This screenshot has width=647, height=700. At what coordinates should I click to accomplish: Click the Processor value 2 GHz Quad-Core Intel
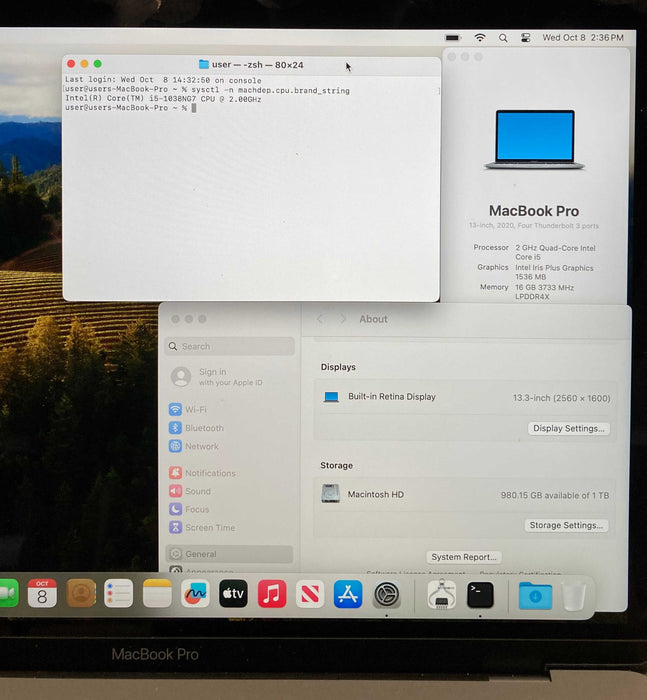[555, 252]
